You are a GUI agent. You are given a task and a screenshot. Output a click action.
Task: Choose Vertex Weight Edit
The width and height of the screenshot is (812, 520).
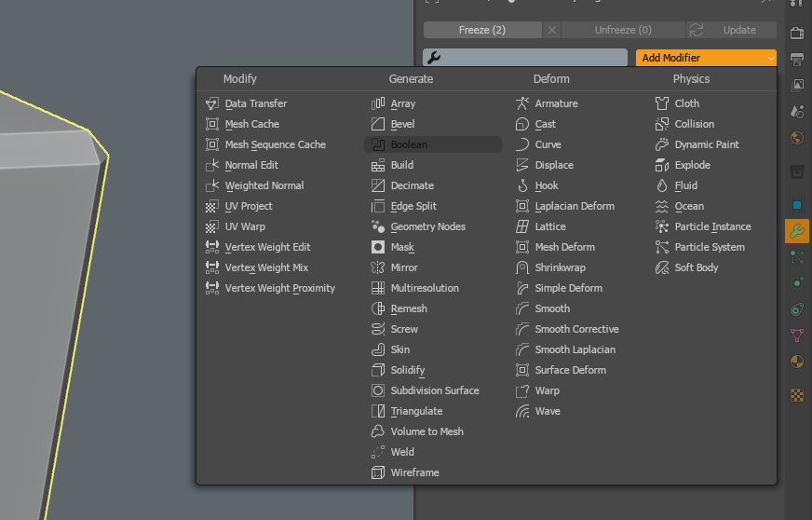pos(268,247)
